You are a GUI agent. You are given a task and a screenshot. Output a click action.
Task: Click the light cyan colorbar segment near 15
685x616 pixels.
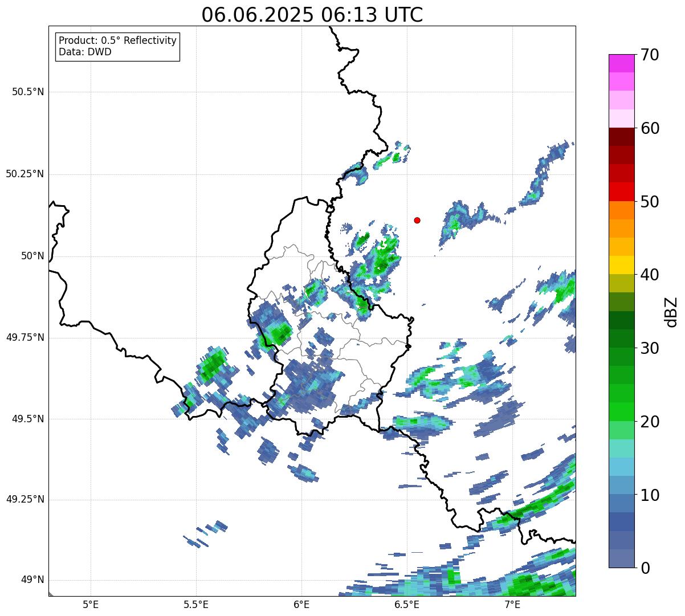point(621,448)
